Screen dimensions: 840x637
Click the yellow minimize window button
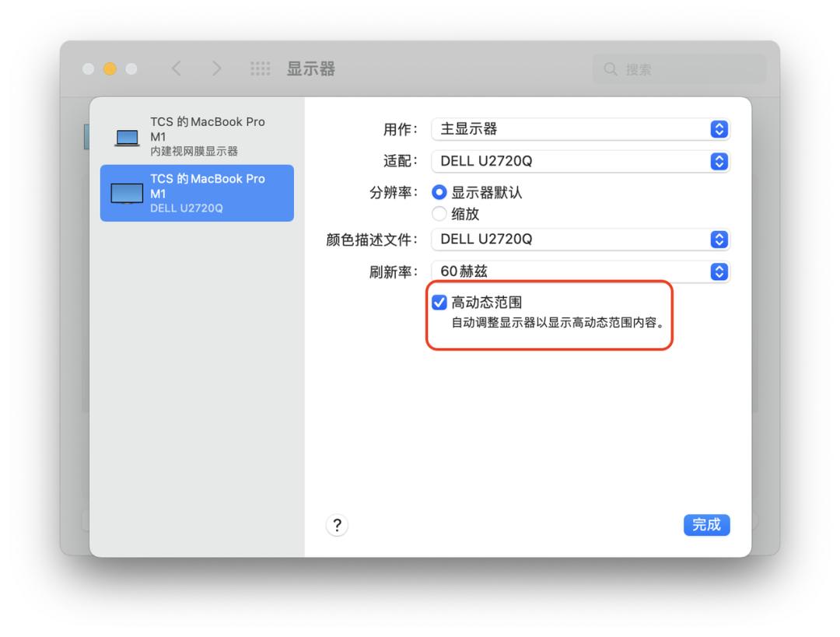pyautogui.click(x=110, y=69)
